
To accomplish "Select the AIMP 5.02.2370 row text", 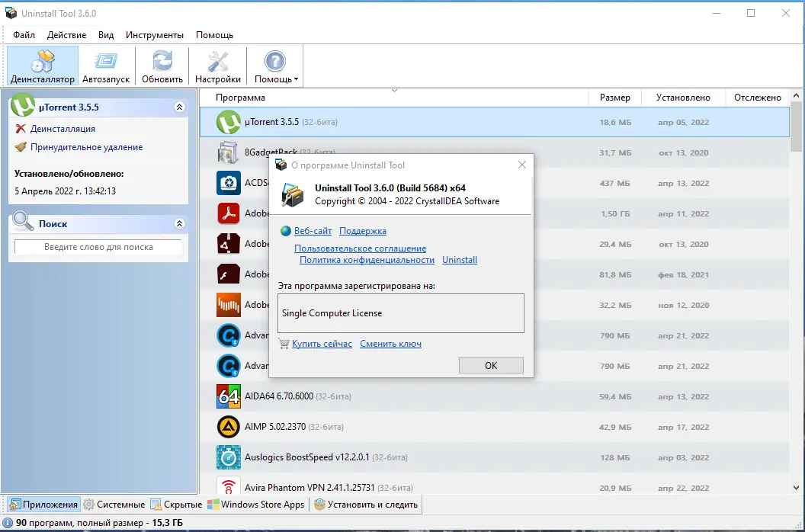I will [x=275, y=427].
